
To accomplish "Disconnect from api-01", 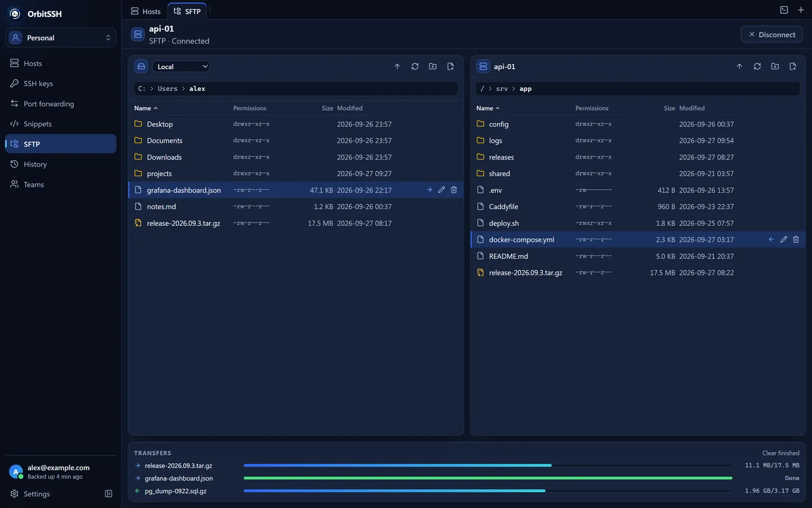I will [x=772, y=34].
